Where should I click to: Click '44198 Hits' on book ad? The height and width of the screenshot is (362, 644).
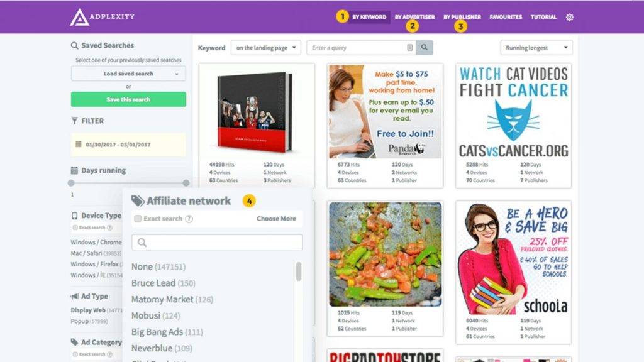coord(221,165)
